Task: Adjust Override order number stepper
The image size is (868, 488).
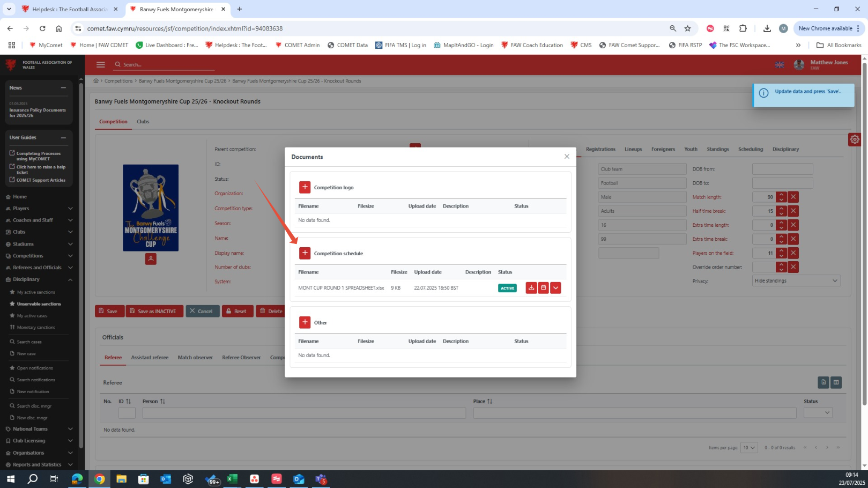Action: coord(781,267)
